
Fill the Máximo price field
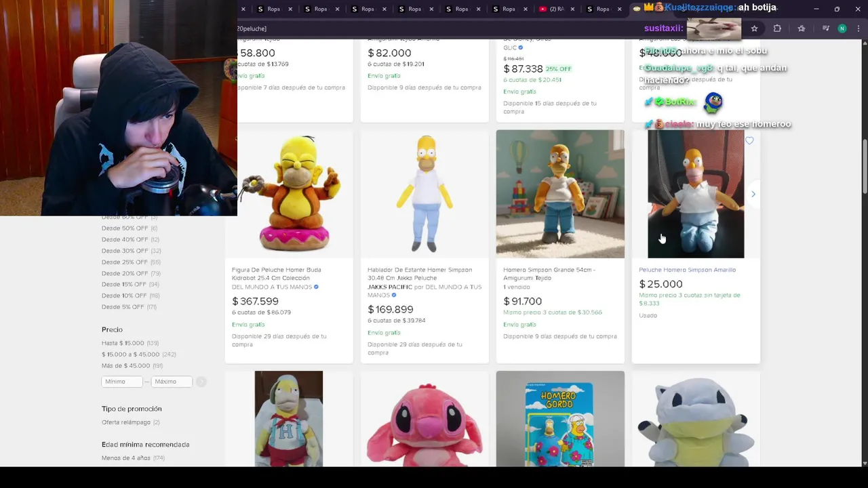[172, 382]
